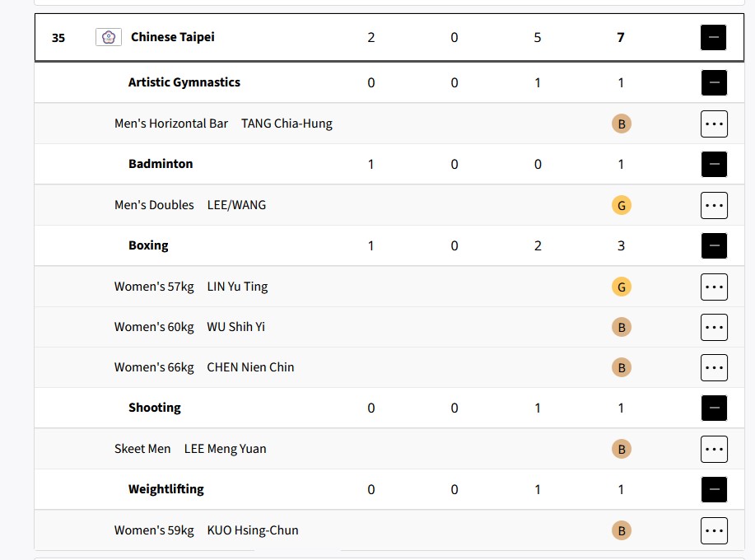Open the Men's Horizontal Bar event entry
Viewport: 755px width, 560px height.
tap(170, 123)
